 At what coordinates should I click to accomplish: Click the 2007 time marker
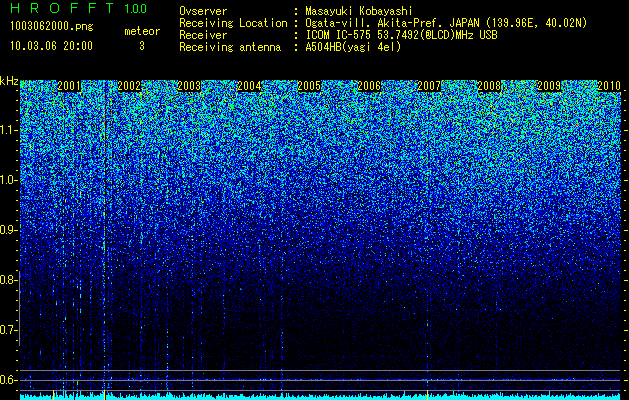click(x=429, y=86)
